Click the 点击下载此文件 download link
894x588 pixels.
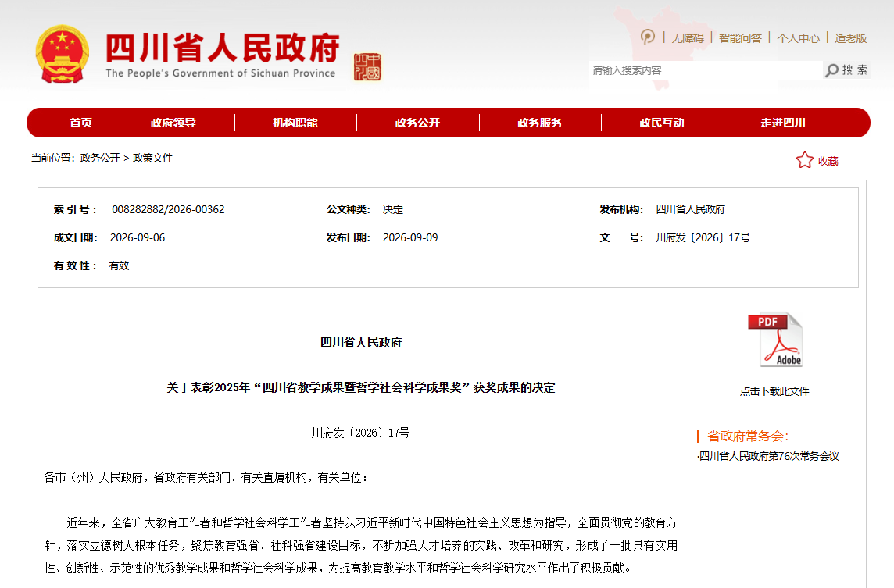click(x=774, y=391)
